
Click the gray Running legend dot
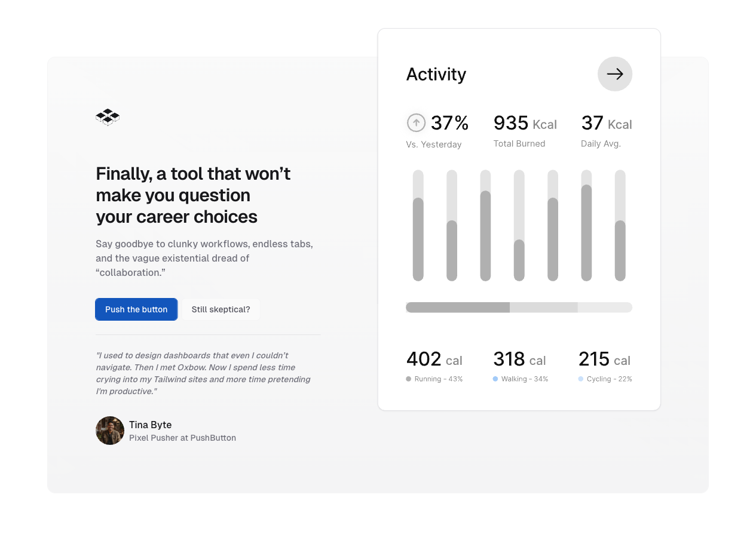coord(409,379)
